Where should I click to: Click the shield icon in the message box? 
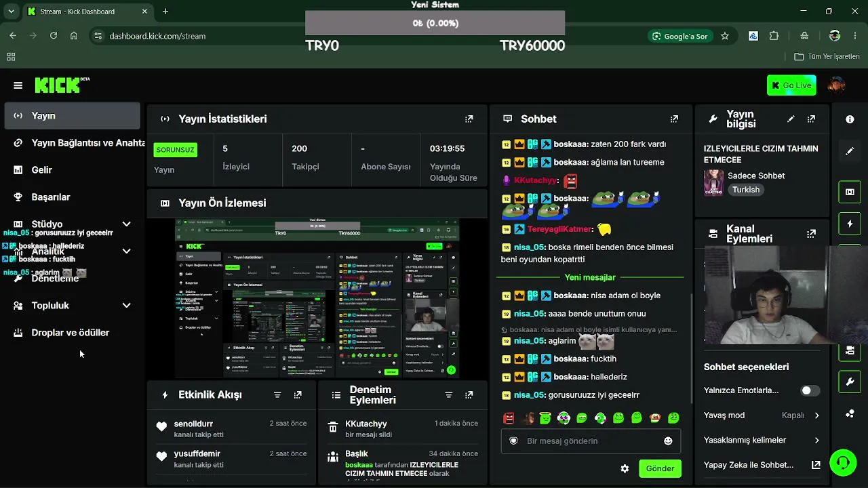coord(513,441)
